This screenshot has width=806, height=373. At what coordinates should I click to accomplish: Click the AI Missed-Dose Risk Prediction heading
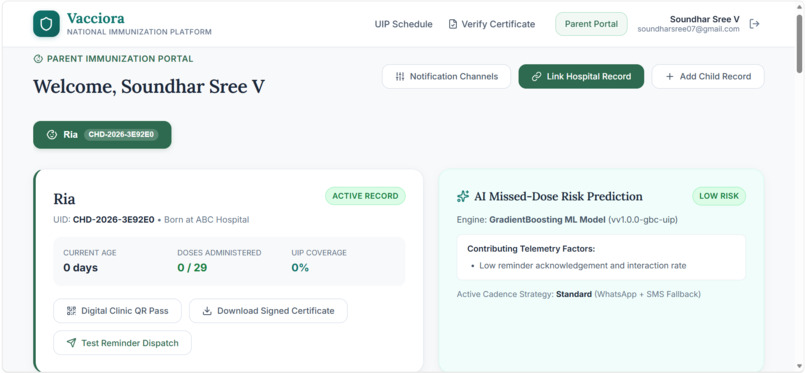click(558, 196)
